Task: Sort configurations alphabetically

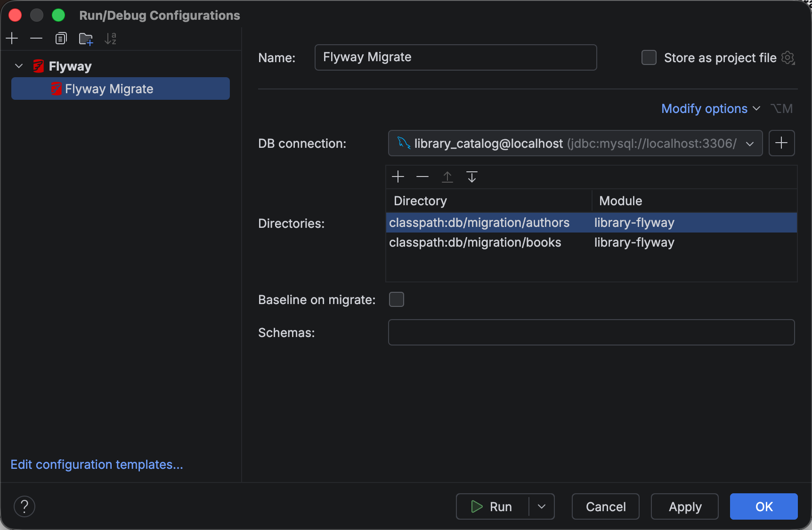Action: pyautogui.click(x=110, y=38)
